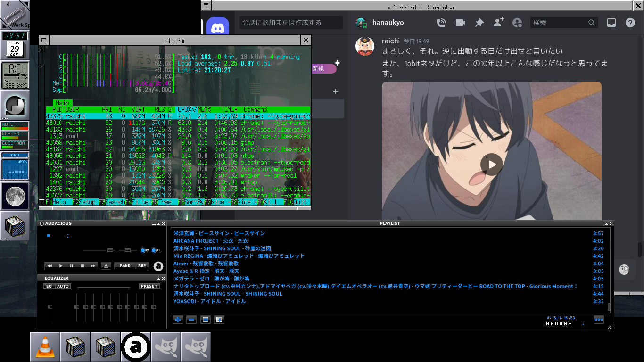Click the equalizer preamp slider
Viewport: 644px width, 362px height.
[x=50, y=307]
